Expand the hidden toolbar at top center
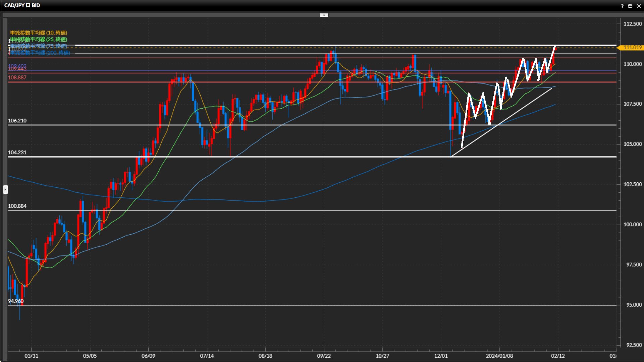 [x=324, y=15]
